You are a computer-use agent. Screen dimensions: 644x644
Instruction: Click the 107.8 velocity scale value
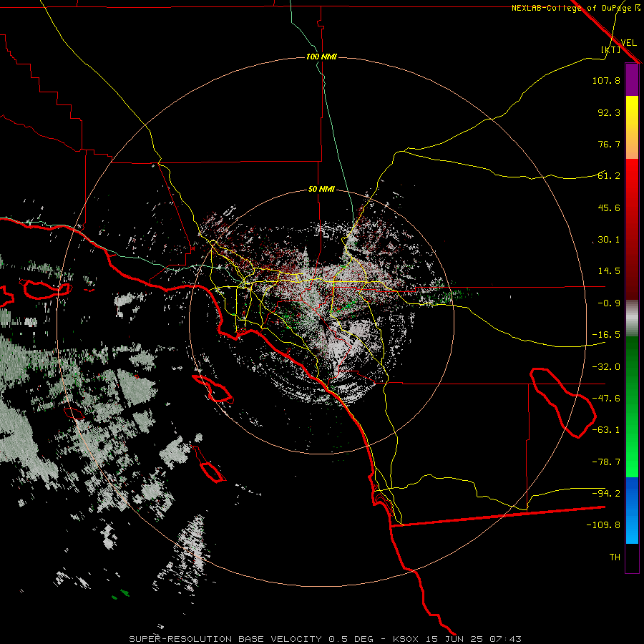coord(606,80)
